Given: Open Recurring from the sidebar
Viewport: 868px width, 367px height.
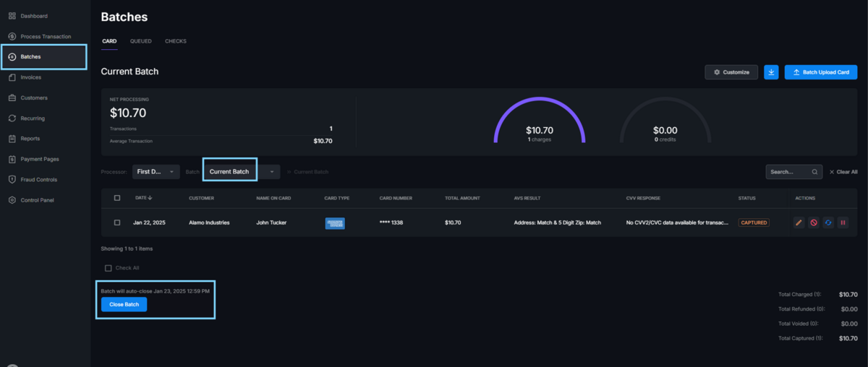Looking at the screenshot, I should [x=33, y=118].
